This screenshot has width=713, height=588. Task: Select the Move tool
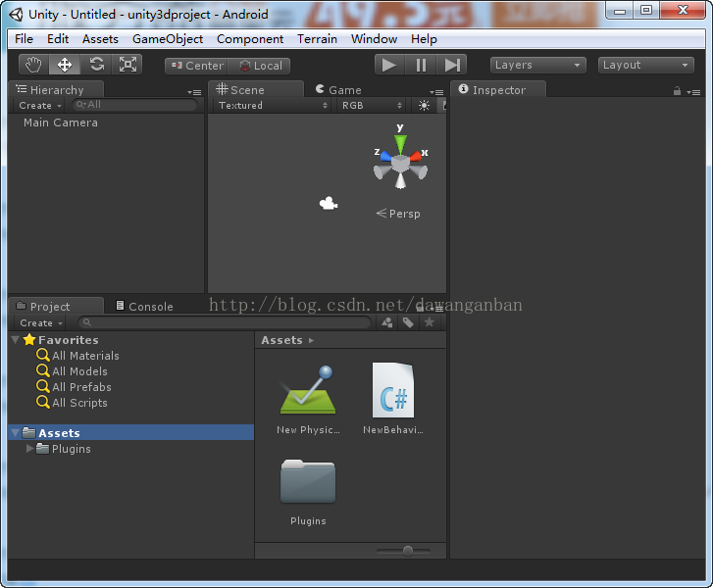pos(65,65)
